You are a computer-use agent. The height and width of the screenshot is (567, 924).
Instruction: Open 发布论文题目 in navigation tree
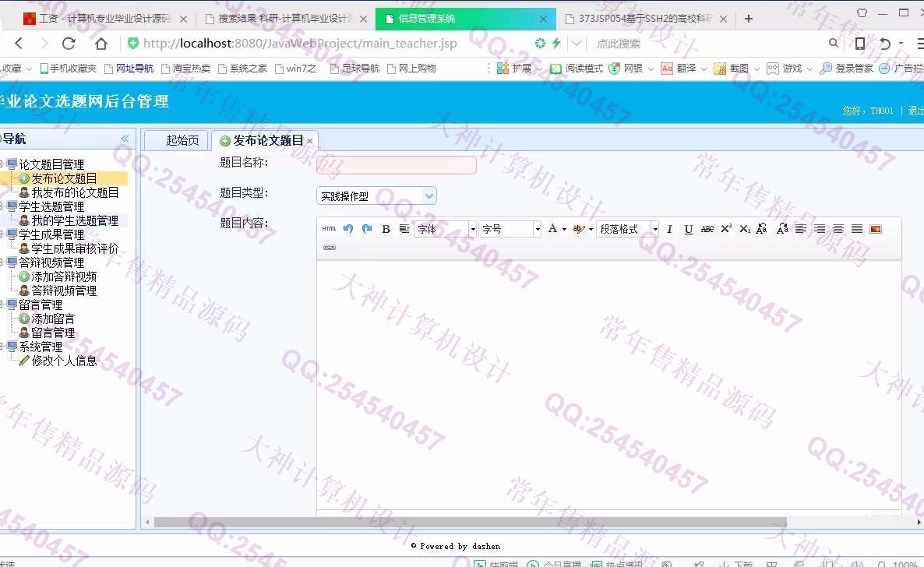(64, 178)
